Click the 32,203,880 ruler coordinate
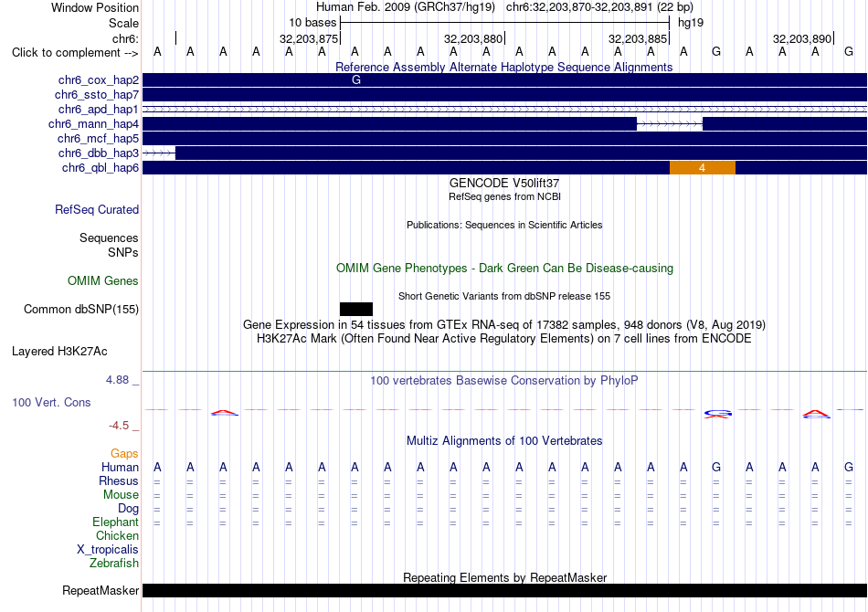This screenshot has height=612, width=868. point(473,38)
